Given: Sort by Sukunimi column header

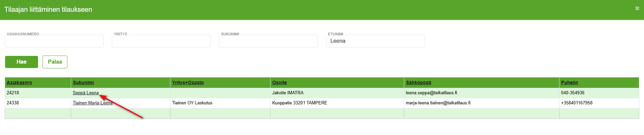Looking at the screenshot, I should pyautogui.click(x=83, y=83).
